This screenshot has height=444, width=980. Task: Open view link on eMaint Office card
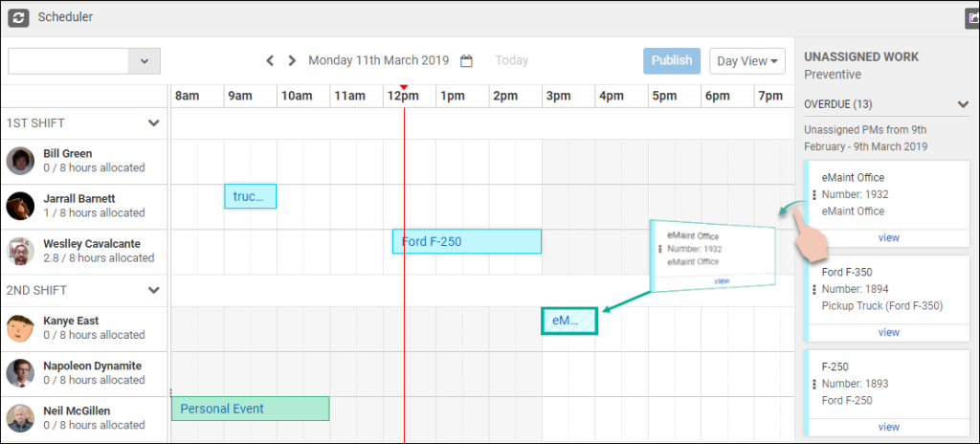[889, 237]
